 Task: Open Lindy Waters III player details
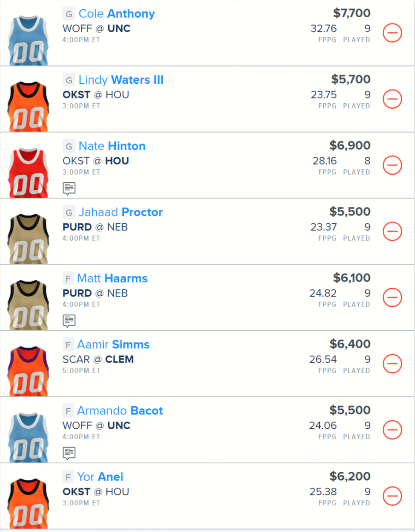tap(121, 80)
